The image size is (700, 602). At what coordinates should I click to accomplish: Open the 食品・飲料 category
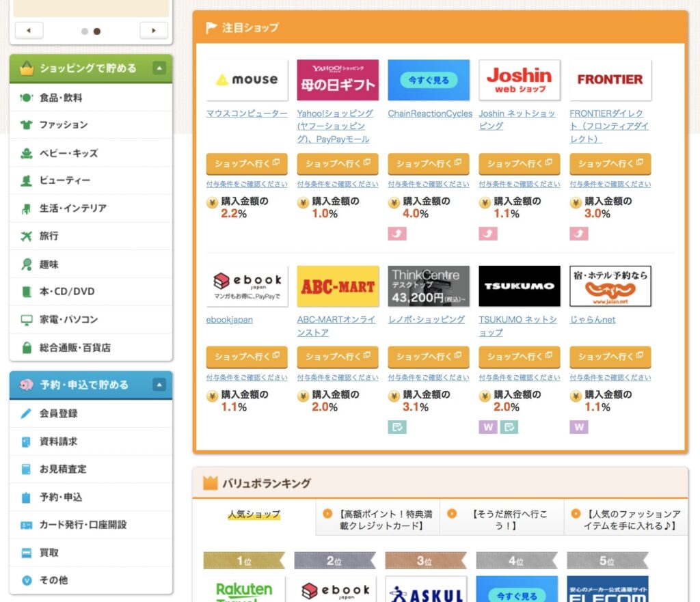(91, 98)
